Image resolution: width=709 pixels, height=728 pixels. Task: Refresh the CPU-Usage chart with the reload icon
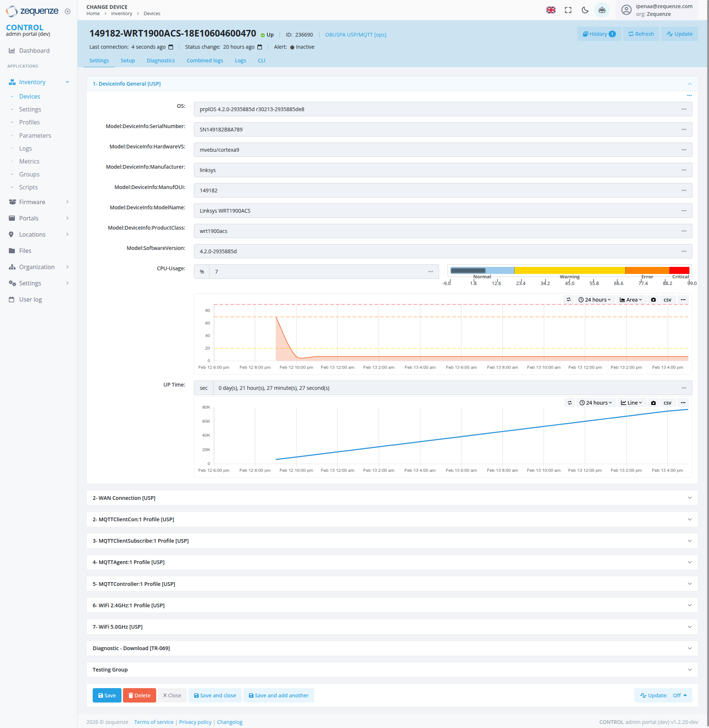pyautogui.click(x=569, y=300)
